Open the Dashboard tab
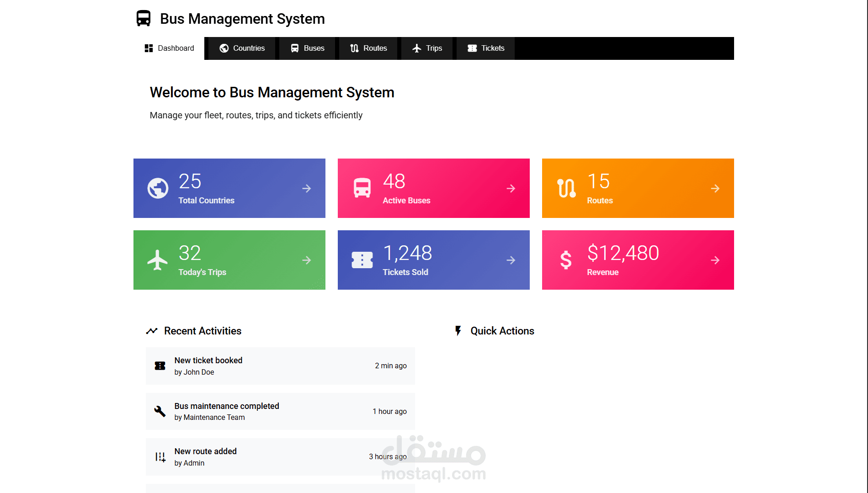868x493 pixels. (x=169, y=48)
